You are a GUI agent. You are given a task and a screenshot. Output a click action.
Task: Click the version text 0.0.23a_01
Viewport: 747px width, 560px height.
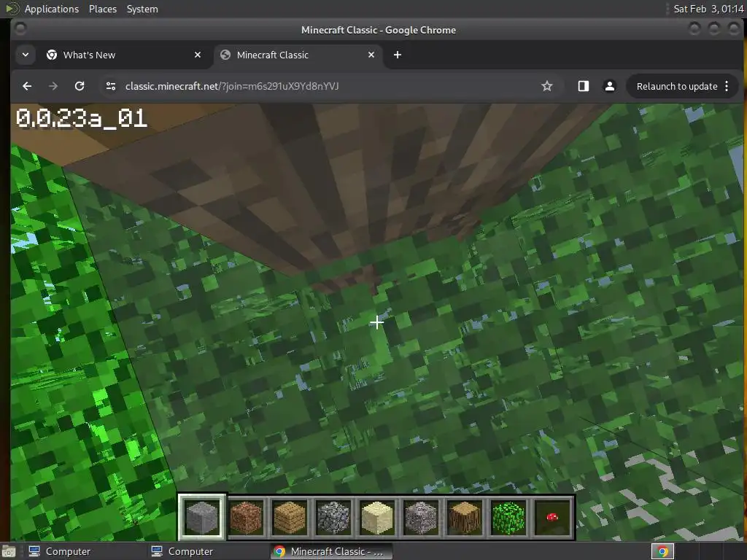pyautogui.click(x=82, y=118)
